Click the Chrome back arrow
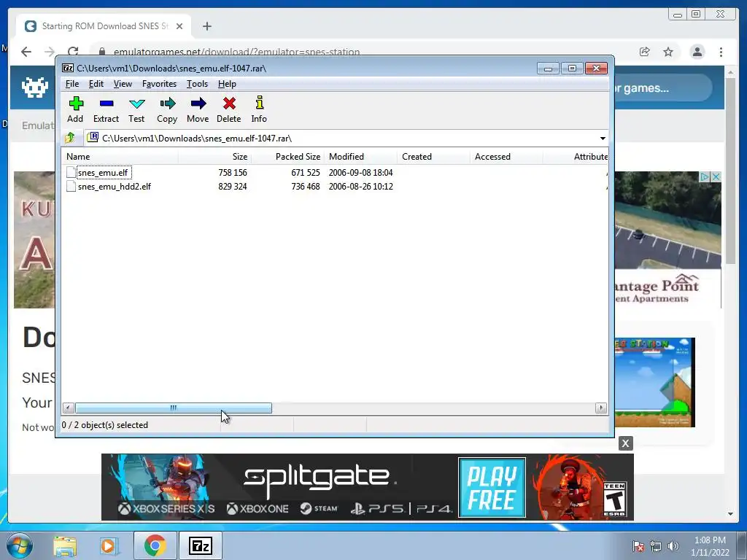The height and width of the screenshot is (560, 747). tap(26, 52)
